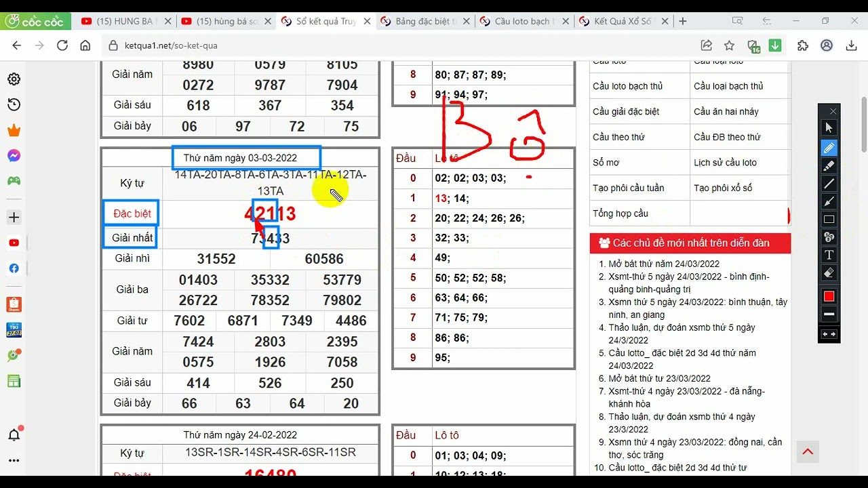Select the text T tool
This screenshot has width=868, height=488.
tap(829, 255)
